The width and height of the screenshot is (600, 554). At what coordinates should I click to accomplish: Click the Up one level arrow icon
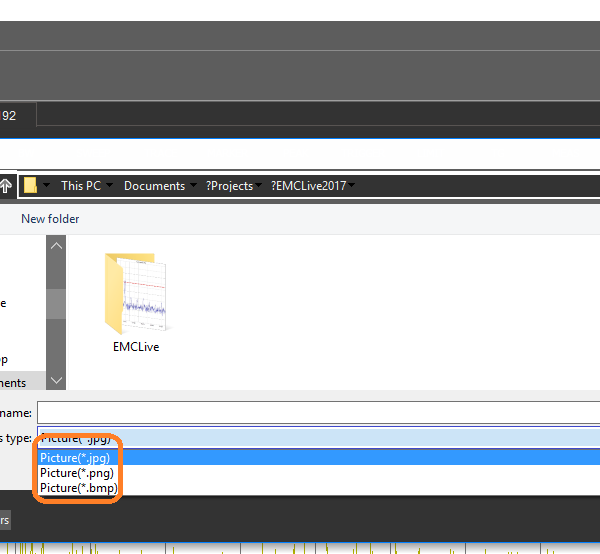click(6, 186)
